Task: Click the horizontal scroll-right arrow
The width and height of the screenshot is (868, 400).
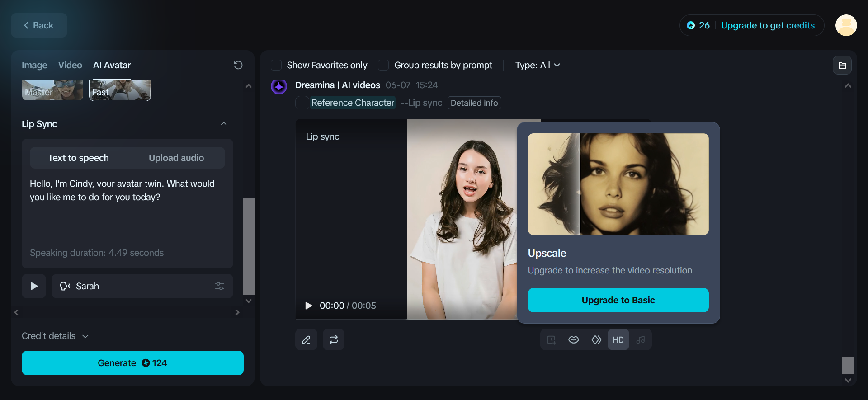Action: 237,312
